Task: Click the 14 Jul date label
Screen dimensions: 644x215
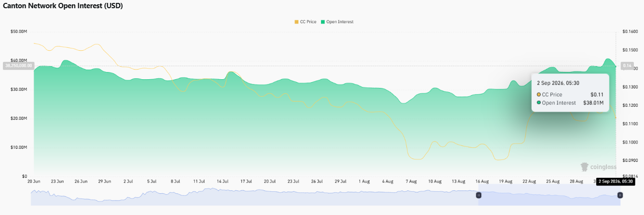Action: pyautogui.click(x=223, y=181)
